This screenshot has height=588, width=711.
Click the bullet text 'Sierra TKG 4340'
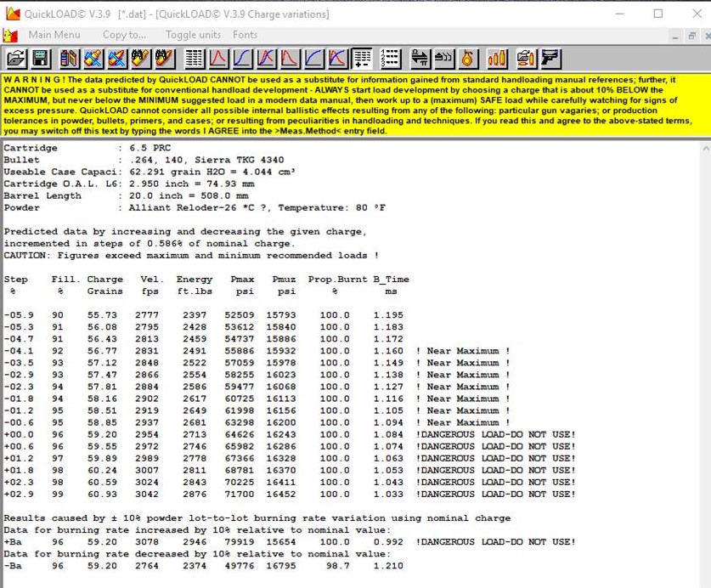(x=240, y=160)
